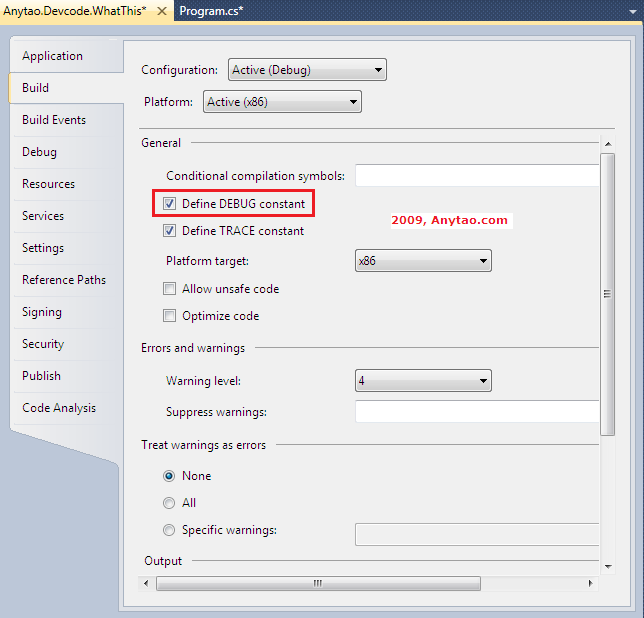Click the Conditional compilation symbols field
This screenshot has width=644, height=618.
pyautogui.click(x=477, y=176)
